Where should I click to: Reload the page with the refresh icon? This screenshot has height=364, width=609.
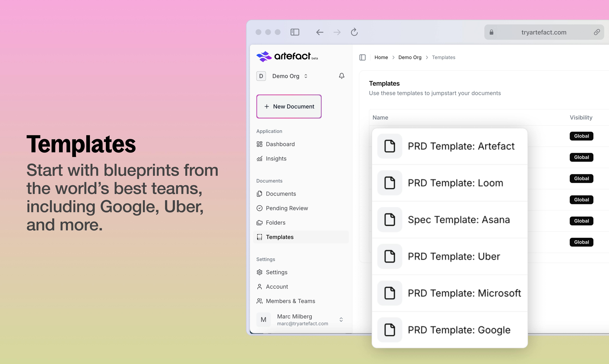354,32
